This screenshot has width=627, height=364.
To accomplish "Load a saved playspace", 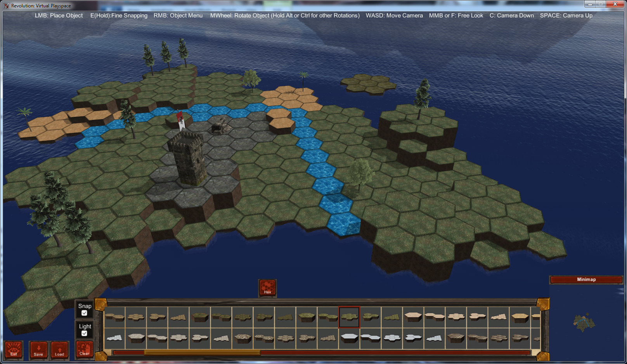I will 59,350.
